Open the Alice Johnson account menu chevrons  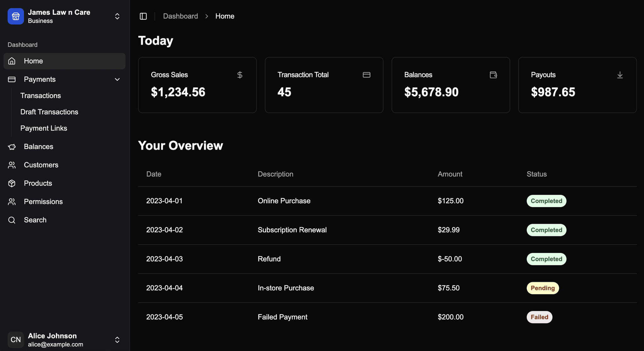point(117,340)
